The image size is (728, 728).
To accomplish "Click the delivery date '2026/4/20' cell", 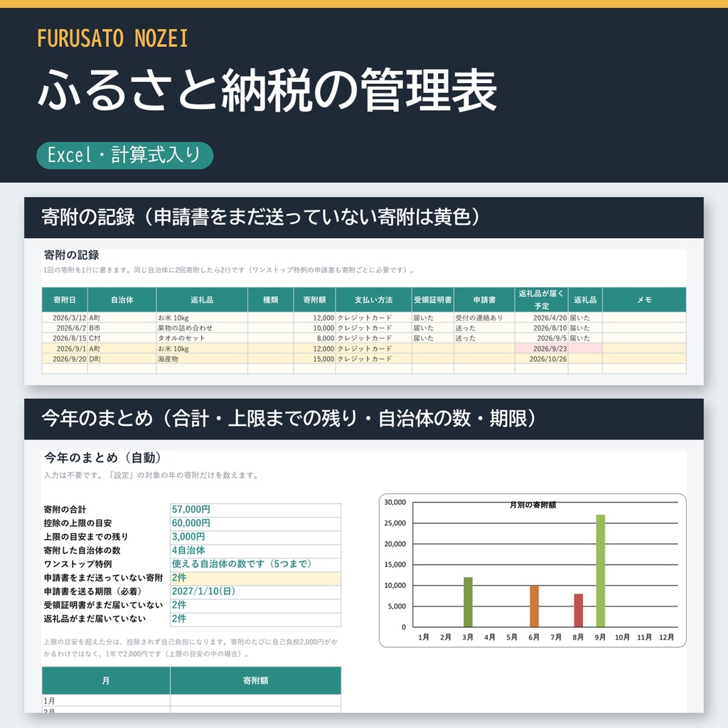I will tap(541, 318).
